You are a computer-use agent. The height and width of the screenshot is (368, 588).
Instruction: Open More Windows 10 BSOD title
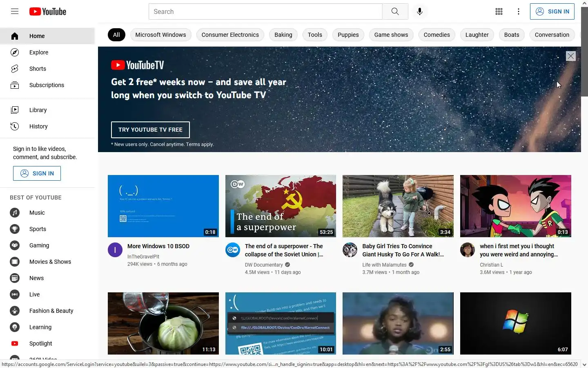[158, 246]
